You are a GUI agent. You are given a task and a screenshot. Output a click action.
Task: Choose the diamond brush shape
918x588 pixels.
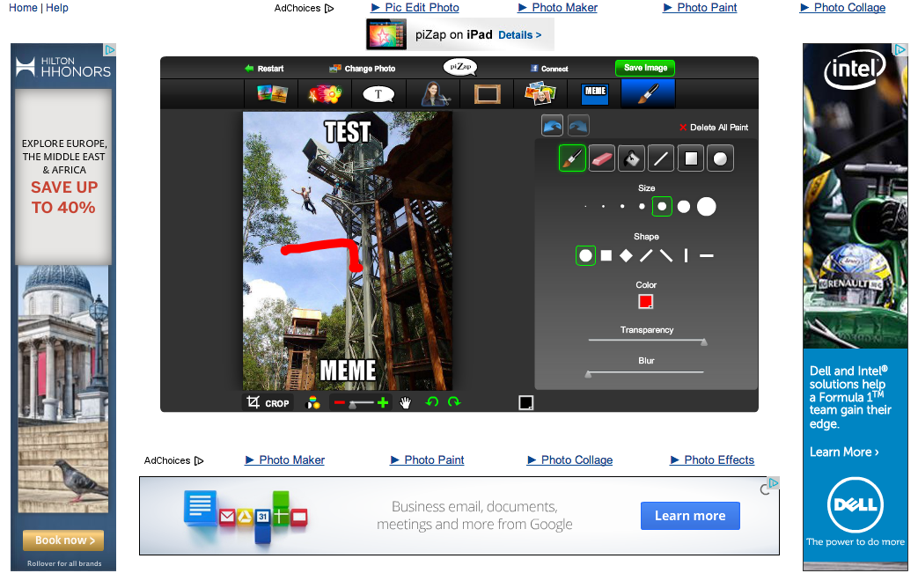(626, 256)
